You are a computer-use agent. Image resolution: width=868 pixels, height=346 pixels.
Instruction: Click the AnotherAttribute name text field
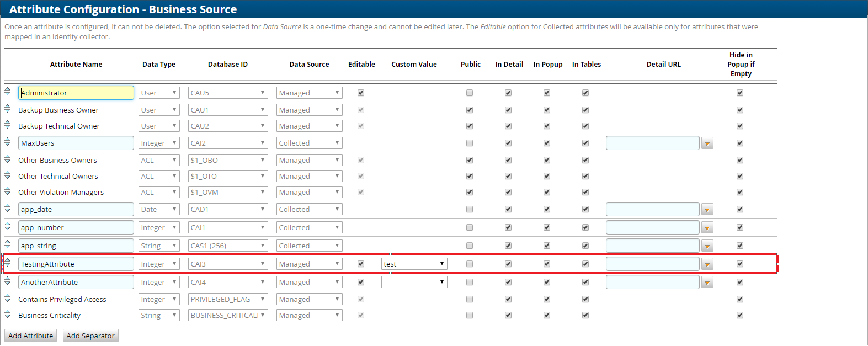pyautogui.click(x=76, y=282)
